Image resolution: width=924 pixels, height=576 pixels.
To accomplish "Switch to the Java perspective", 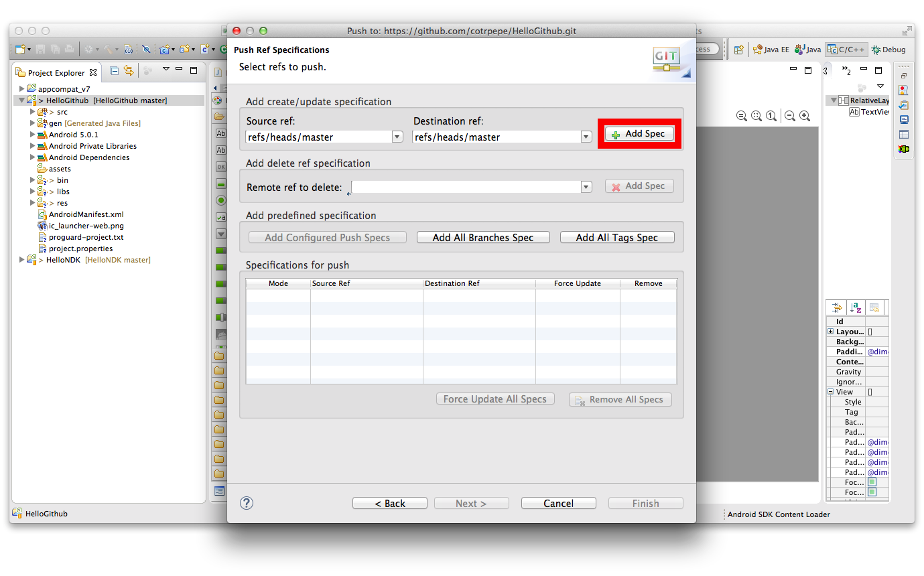I will coord(808,50).
